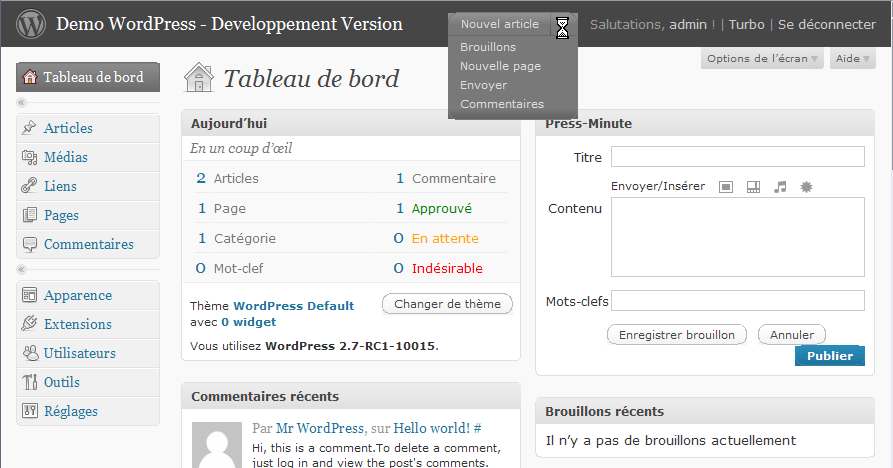Click the add audio music note icon

pos(780,187)
